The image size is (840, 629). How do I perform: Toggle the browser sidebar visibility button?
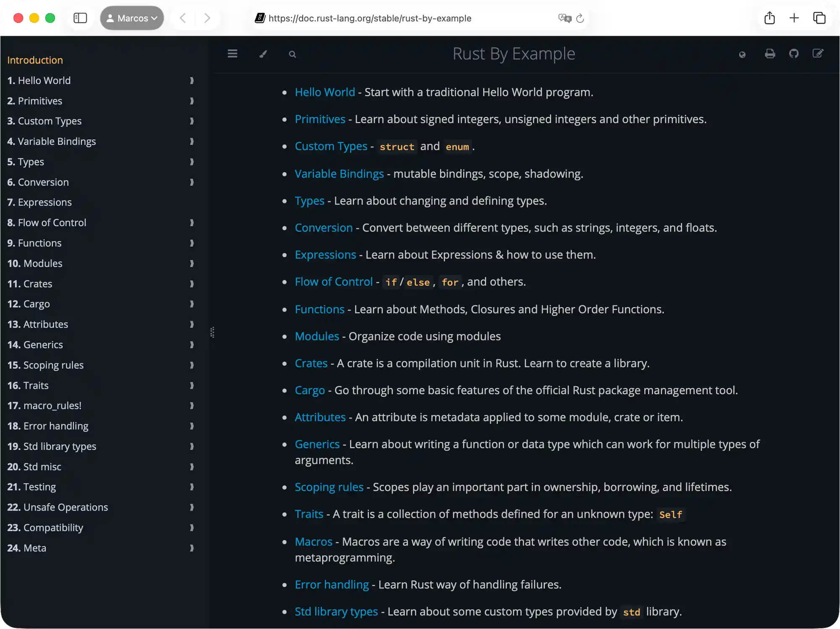point(80,18)
